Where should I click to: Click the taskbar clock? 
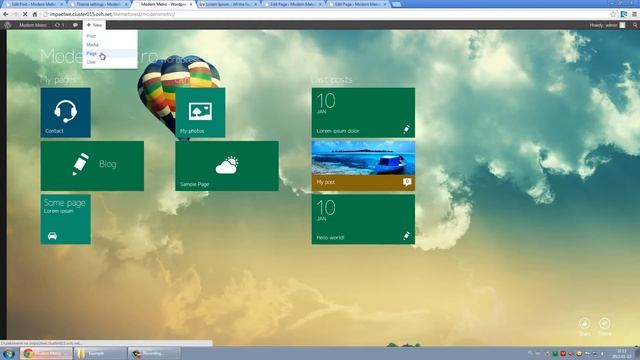click(x=622, y=353)
